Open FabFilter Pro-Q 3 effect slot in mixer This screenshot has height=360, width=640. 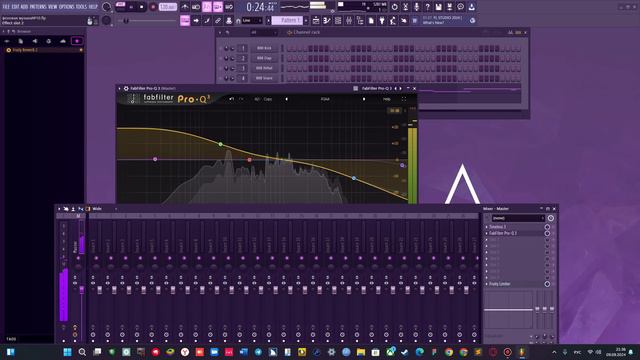[516, 233]
